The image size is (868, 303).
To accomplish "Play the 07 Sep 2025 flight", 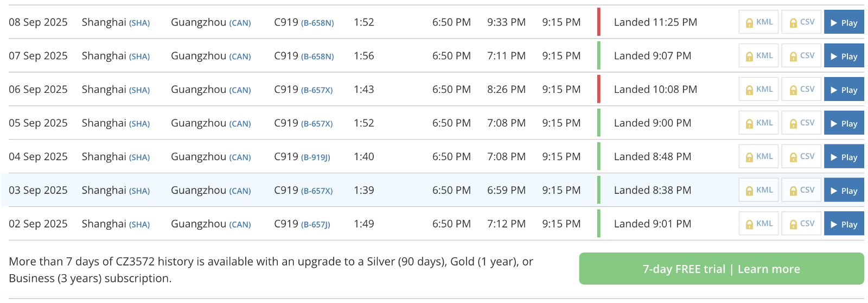I will (x=844, y=56).
